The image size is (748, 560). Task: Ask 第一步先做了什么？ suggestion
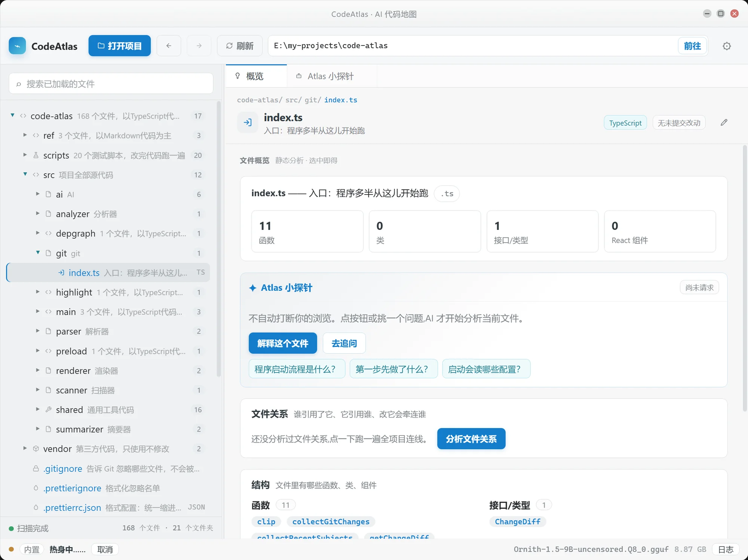(393, 369)
